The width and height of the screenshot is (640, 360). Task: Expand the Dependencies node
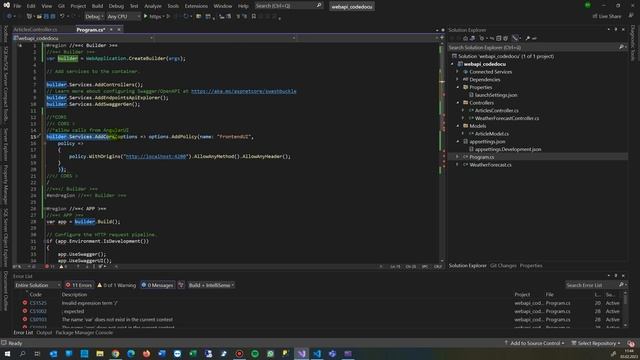pos(458,80)
